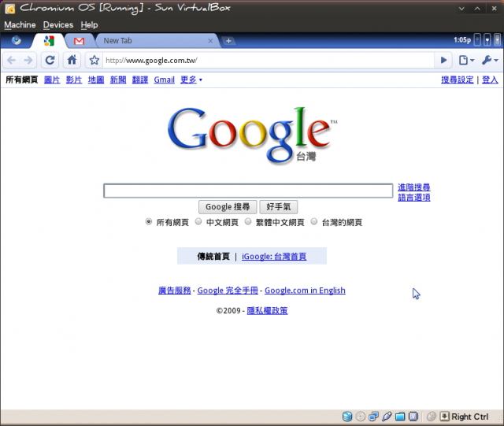The image size is (504, 426).
Task: Click the keyboard capture arrow icon
Action: [x=444, y=417]
